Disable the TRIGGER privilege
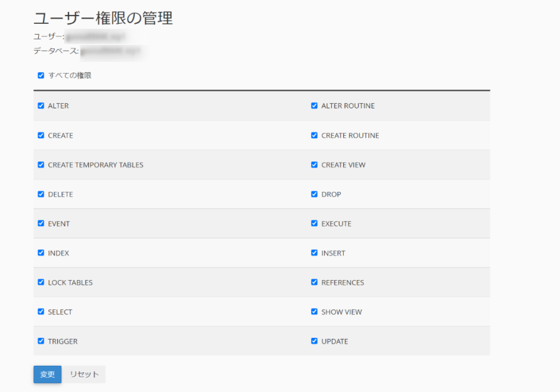560x392 pixels. [41, 341]
